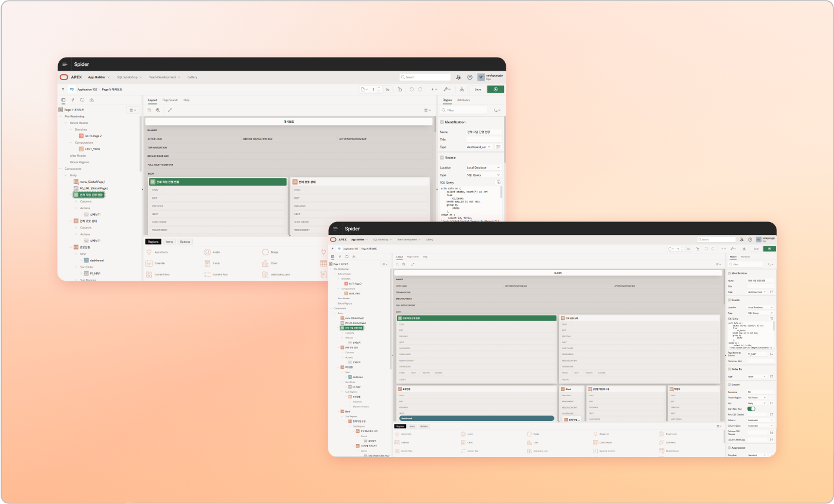Viewport: 834px width, 504px height.
Task: Click the Go button in the back window toolbar
Action: coord(388,89)
